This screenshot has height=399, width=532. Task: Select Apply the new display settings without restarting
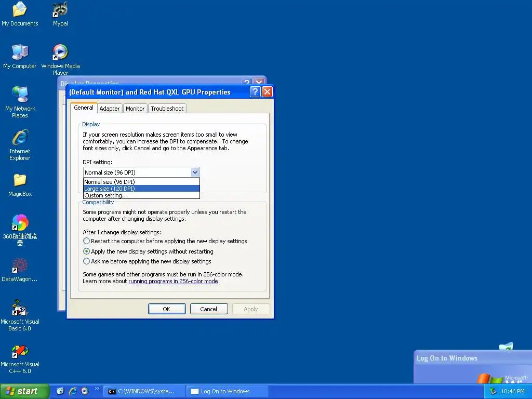click(87, 251)
